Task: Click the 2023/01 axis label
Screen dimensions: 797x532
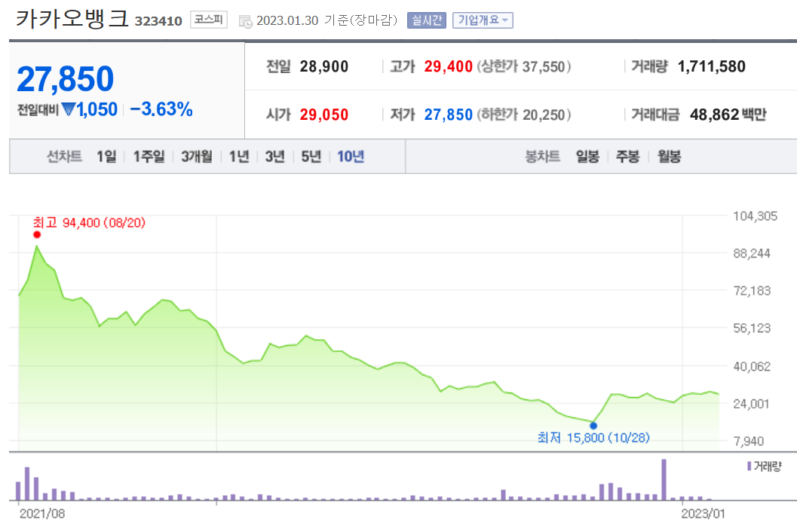Action: [x=703, y=514]
